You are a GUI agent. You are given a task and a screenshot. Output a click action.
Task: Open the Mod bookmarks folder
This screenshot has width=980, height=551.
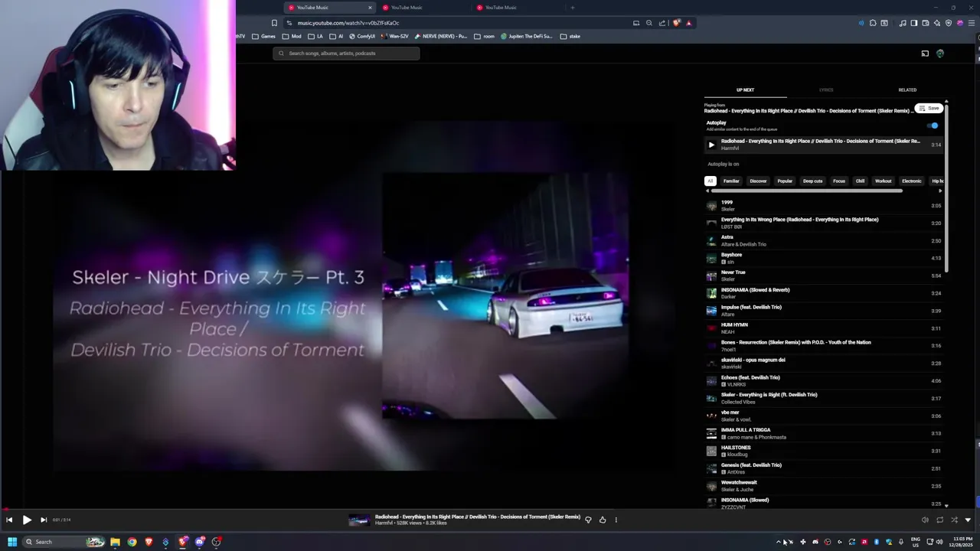pyautogui.click(x=292, y=36)
